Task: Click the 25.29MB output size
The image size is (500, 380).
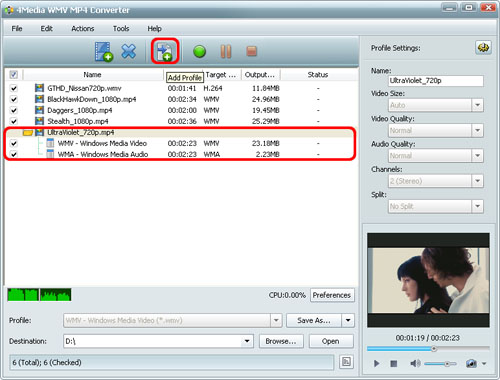Action: coord(266,121)
